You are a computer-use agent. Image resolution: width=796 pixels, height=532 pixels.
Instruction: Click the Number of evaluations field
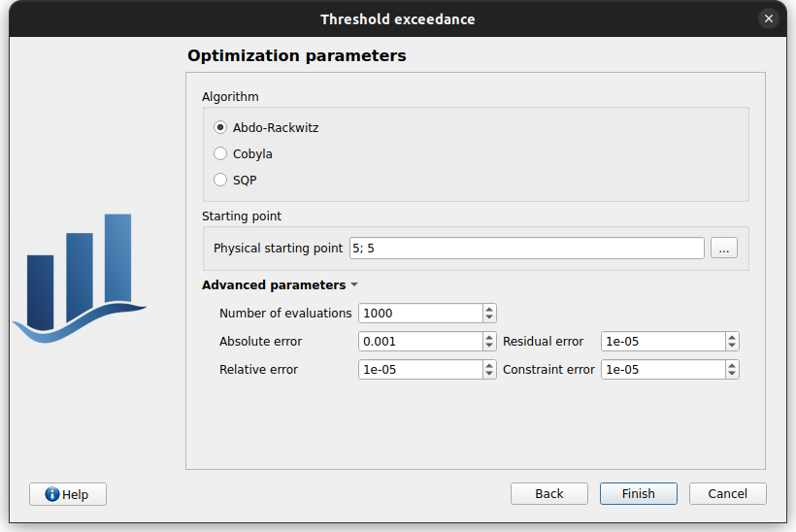click(419, 313)
